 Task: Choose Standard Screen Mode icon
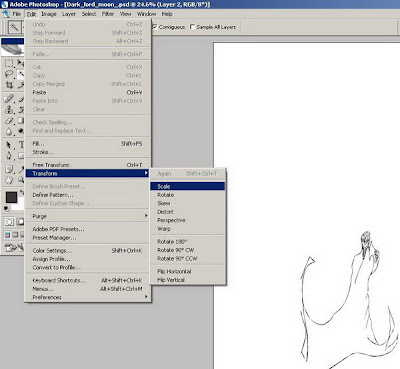(7, 235)
